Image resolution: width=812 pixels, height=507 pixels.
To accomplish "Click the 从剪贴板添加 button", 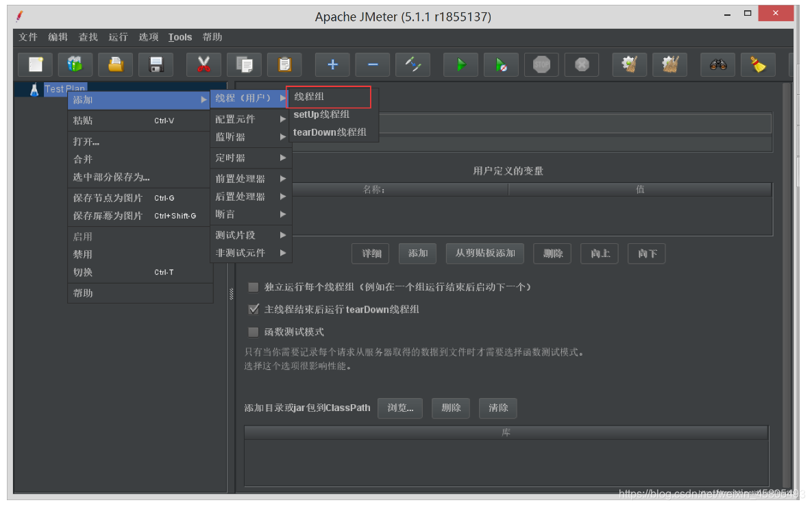I will pyautogui.click(x=486, y=253).
